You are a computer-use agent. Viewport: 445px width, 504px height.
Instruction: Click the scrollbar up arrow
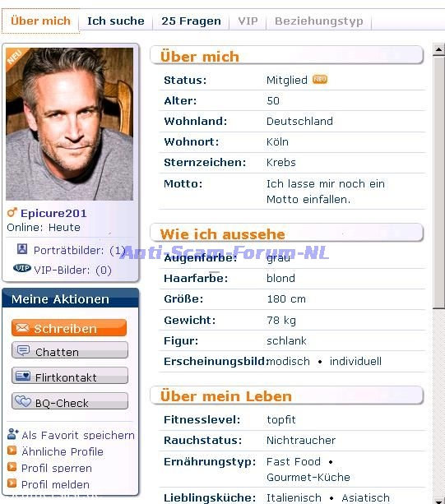tap(438, 49)
